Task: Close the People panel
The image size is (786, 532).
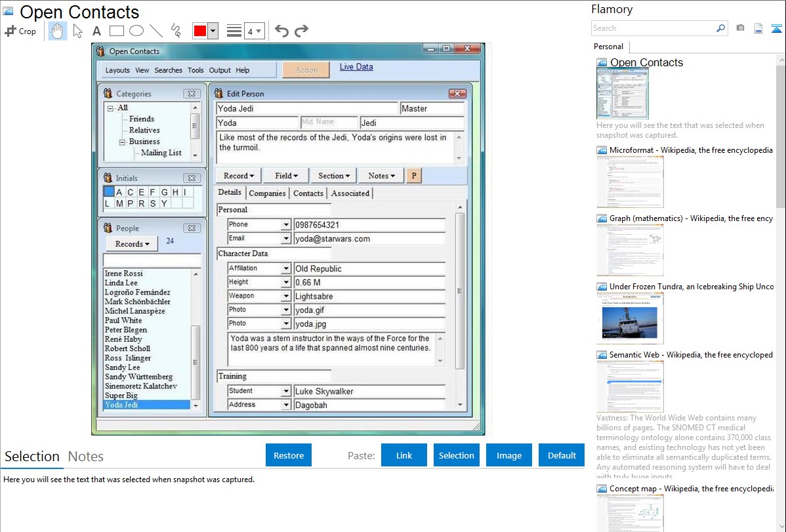Action: (x=192, y=228)
